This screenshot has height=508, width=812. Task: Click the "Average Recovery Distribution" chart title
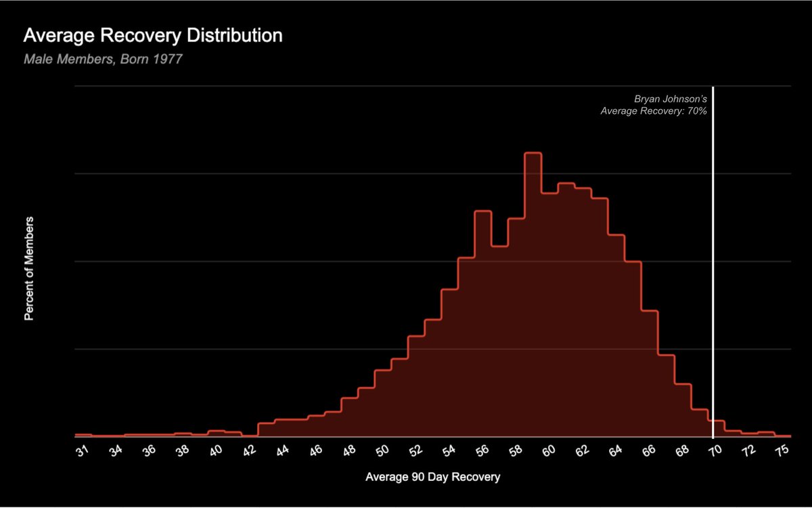[x=153, y=37]
